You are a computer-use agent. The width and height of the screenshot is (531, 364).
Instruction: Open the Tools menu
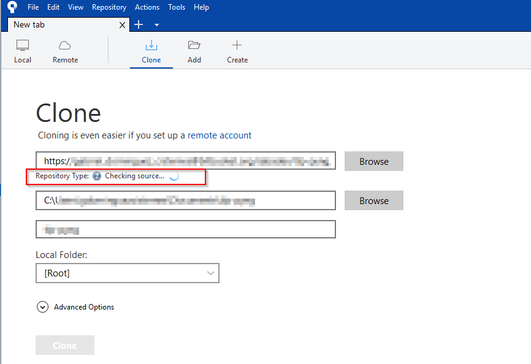(x=176, y=7)
